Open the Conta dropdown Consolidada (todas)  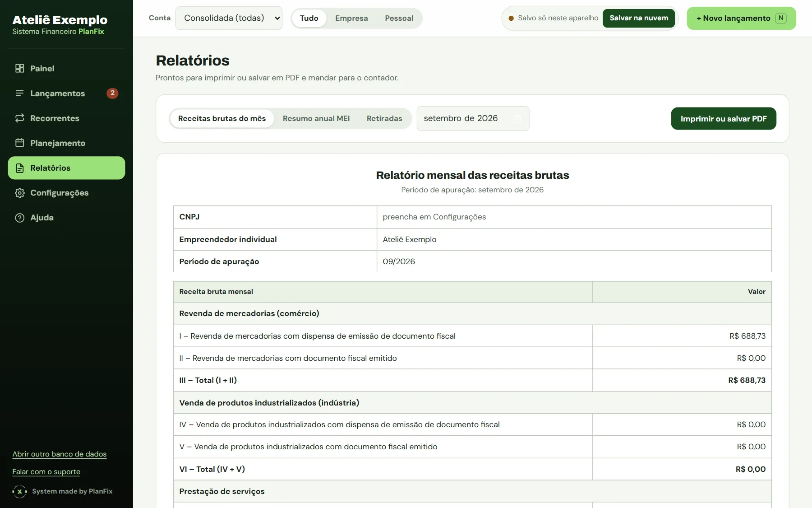click(x=229, y=18)
